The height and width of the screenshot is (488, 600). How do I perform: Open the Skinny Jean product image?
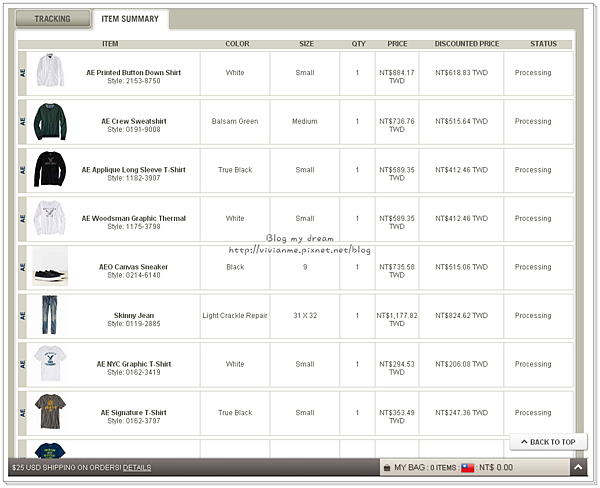[x=50, y=315]
